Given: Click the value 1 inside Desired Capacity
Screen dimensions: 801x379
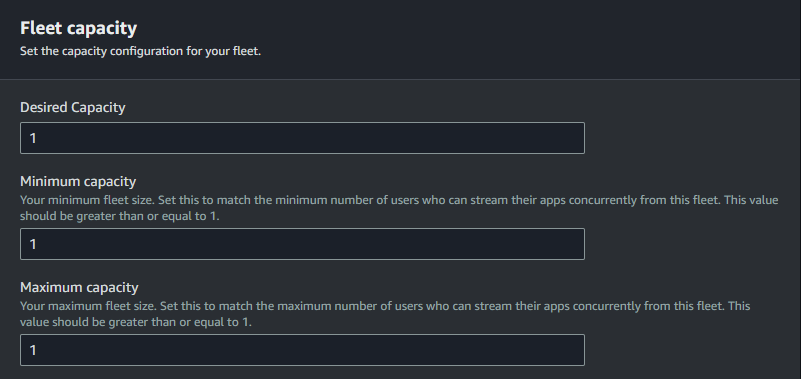Looking at the screenshot, I should tap(33, 138).
